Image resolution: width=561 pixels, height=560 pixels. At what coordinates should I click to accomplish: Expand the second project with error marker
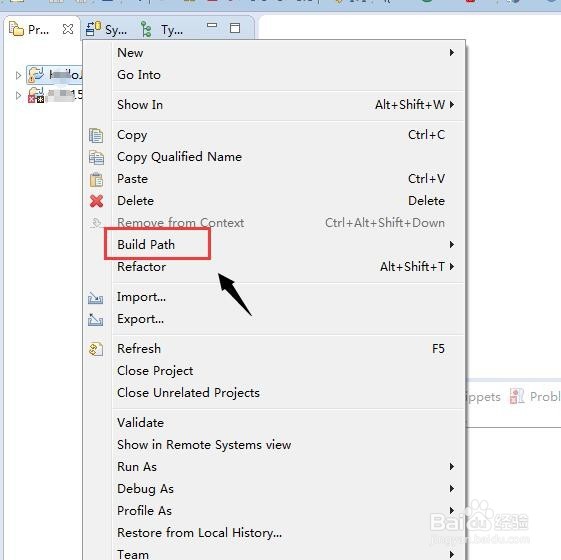(18, 96)
